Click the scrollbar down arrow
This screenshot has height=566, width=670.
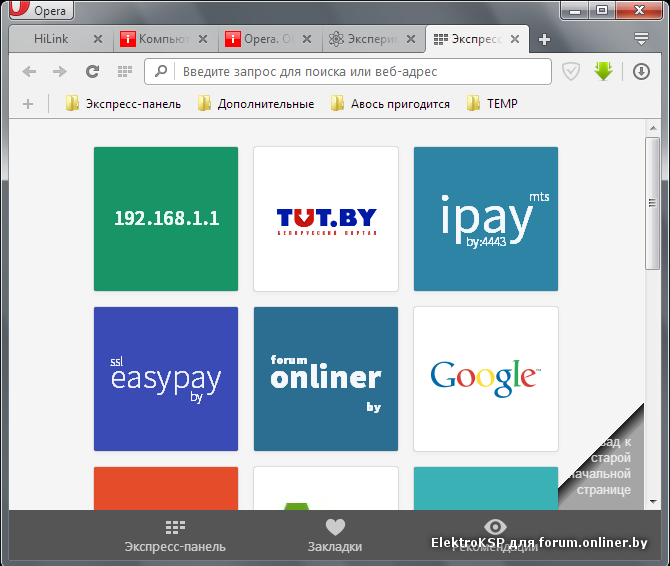tap(652, 501)
